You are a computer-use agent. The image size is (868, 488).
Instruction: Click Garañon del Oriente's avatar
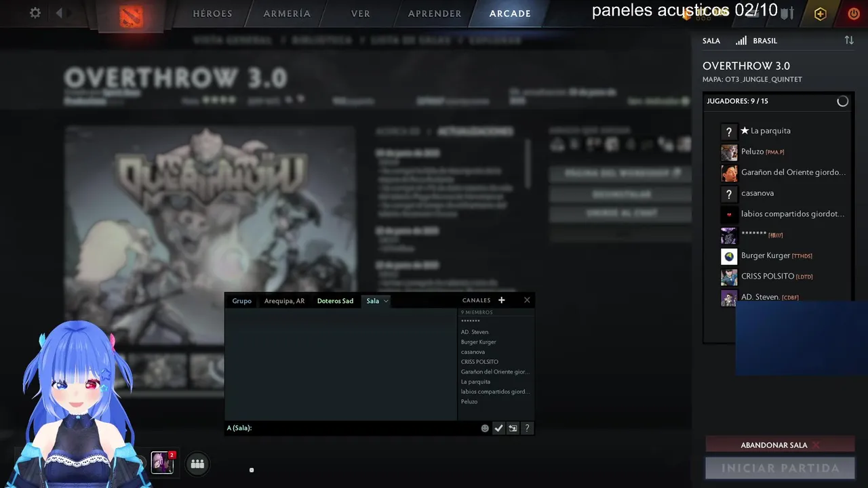(x=729, y=174)
